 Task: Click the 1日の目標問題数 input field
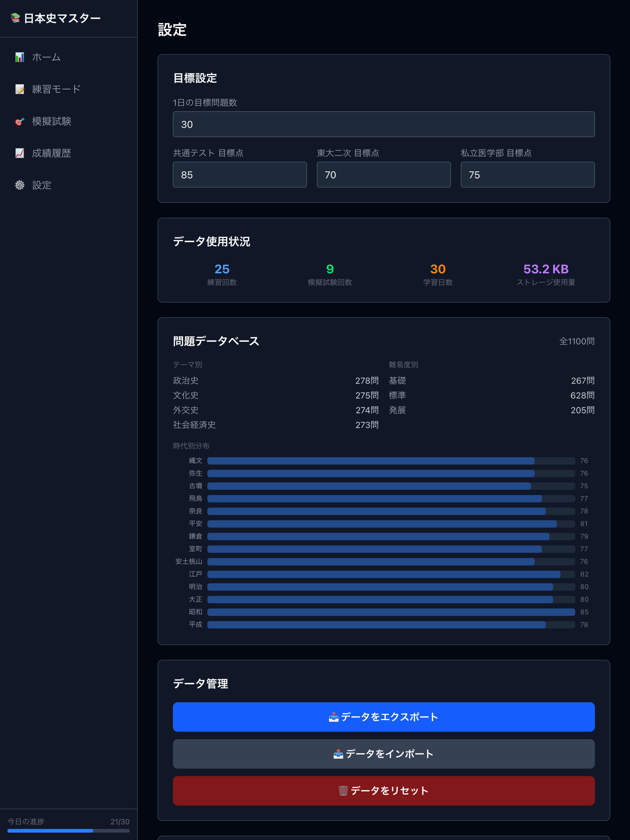tap(384, 124)
